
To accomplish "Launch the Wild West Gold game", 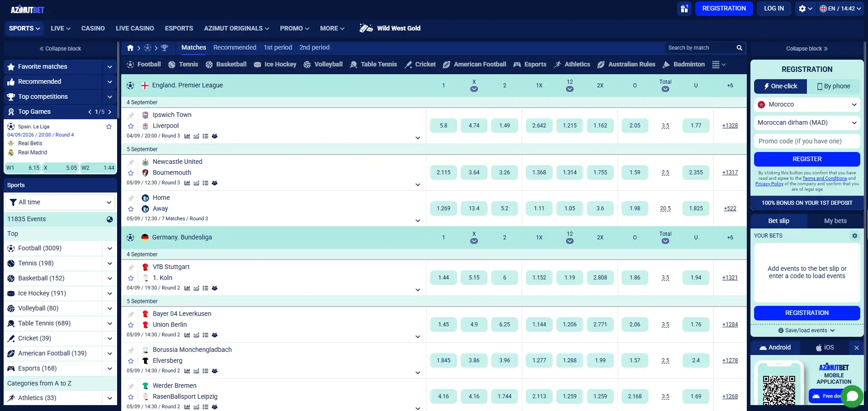I will click(x=390, y=28).
